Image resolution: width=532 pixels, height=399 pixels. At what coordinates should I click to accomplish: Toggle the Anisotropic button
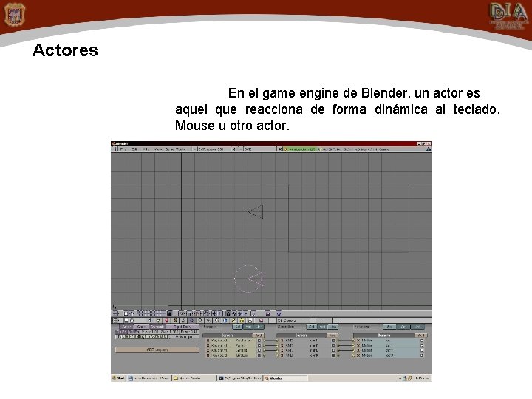click(x=183, y=337)
